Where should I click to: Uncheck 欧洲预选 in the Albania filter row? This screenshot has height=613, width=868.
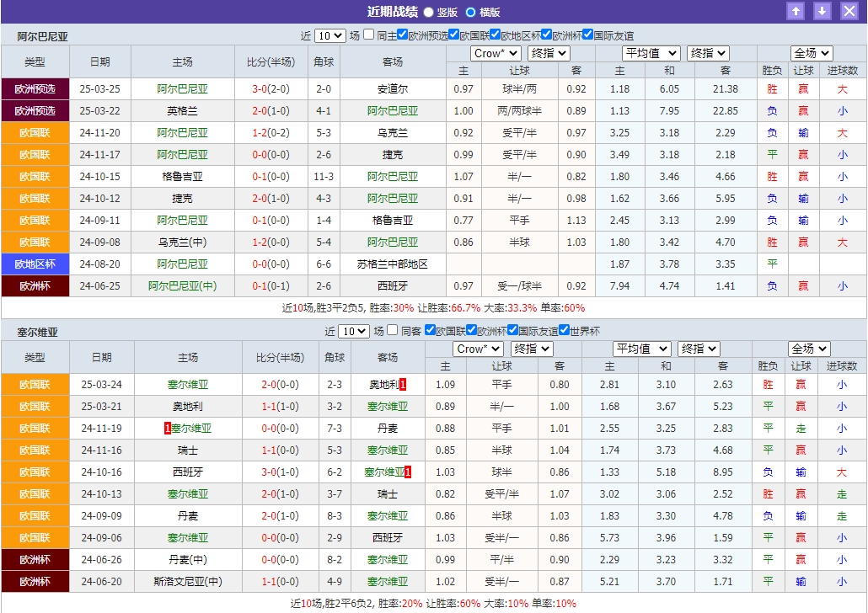pos(402,35)
